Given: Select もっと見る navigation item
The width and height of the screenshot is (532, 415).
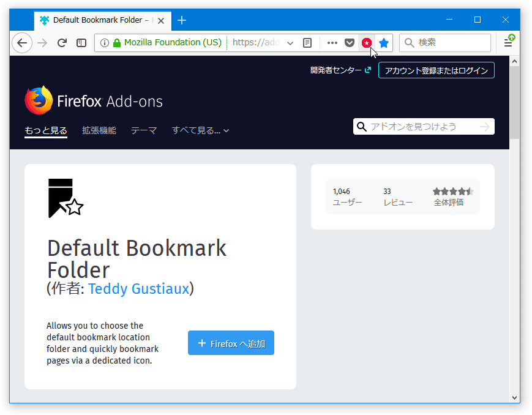Looking at the screenshot, I should [46, 130].
